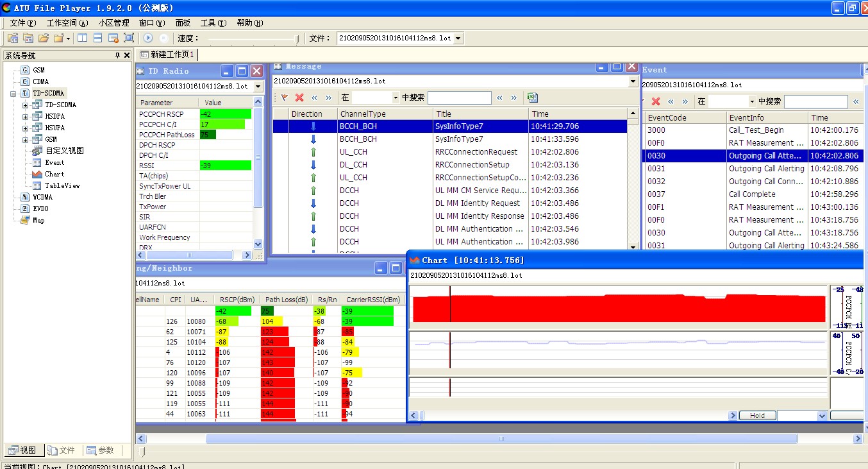Click the red X icon in Message toolbar
This screenshot has height=469, width=868.
(x=299, y=98)
